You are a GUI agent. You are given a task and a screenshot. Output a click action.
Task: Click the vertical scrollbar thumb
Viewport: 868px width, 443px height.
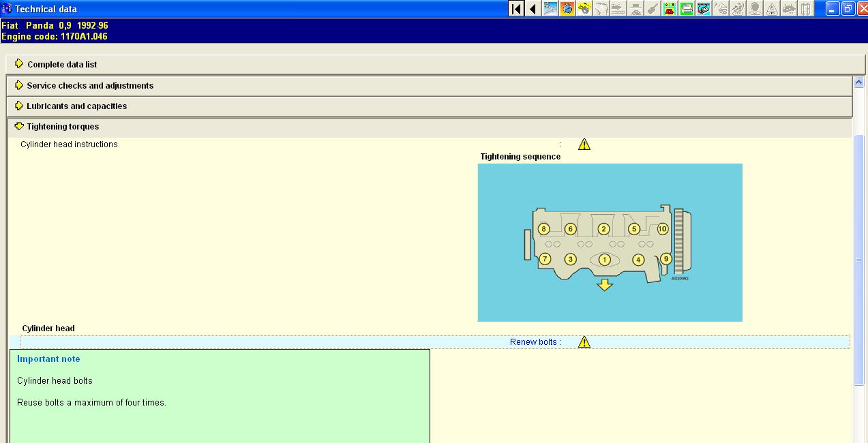[x=859, y=260]
